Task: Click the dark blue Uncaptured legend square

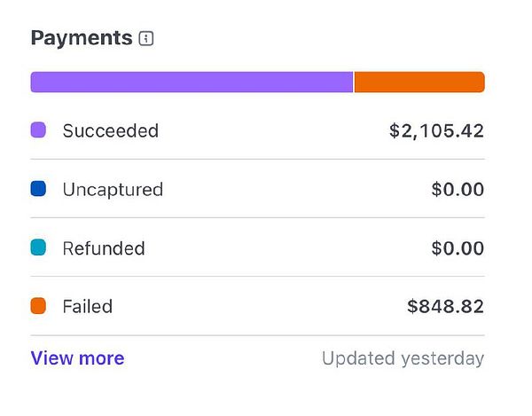Action: click(x=38, y=189)
